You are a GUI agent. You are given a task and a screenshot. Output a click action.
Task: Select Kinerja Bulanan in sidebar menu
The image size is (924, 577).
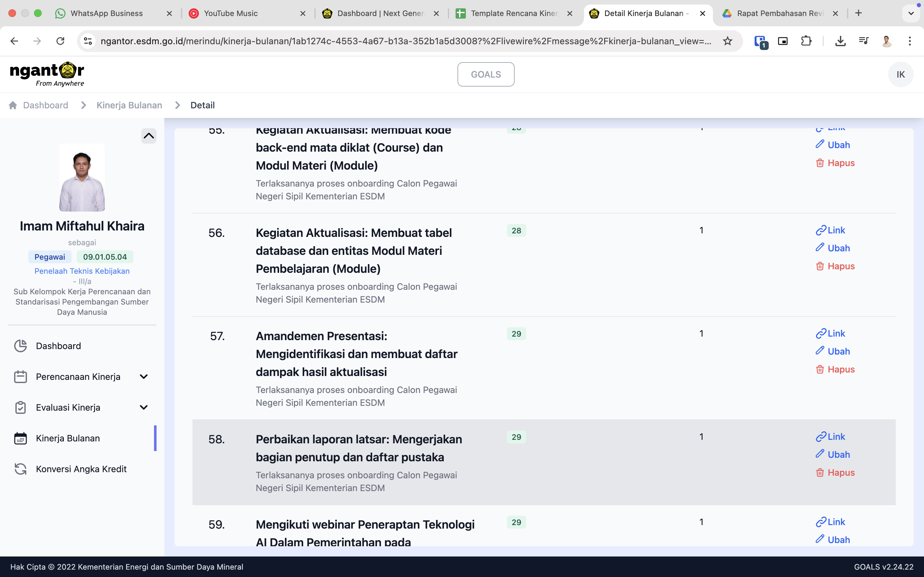tap(68, 438)
